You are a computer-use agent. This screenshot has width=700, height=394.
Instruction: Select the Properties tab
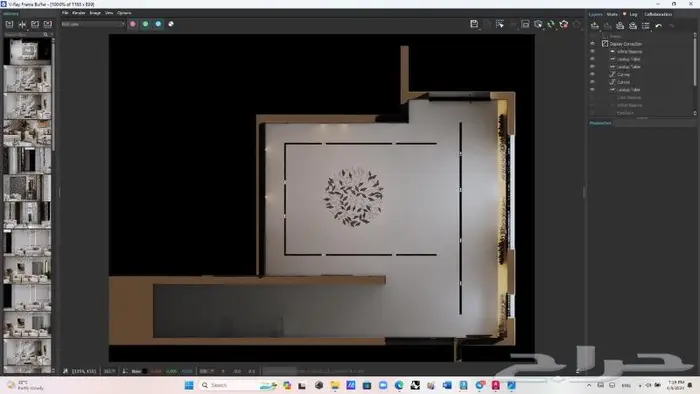point(600,123)
